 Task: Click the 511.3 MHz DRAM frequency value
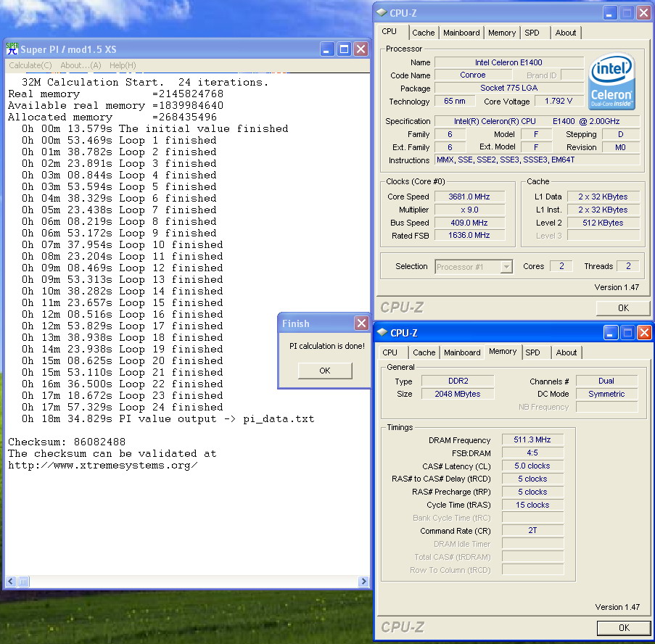point(532,439)
